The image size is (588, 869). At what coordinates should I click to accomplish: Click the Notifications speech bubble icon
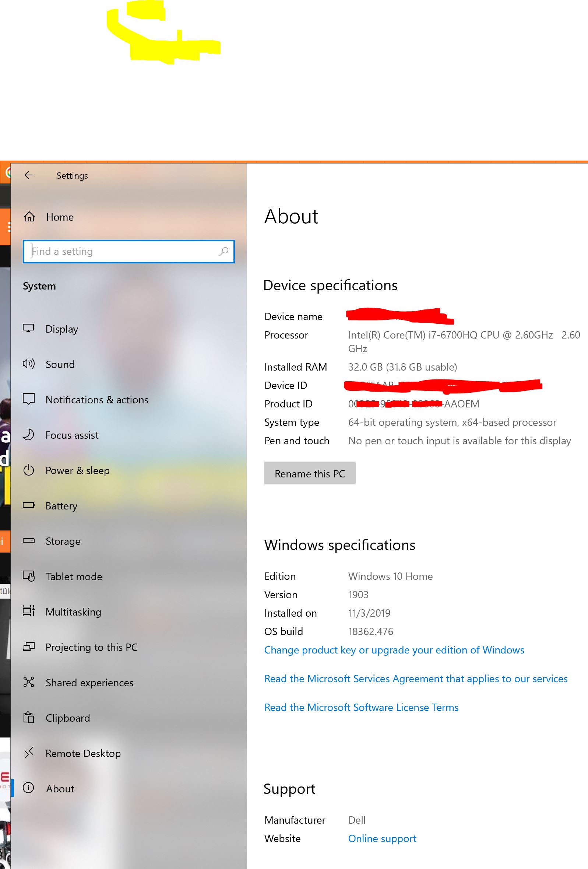(x=28, y=399)
